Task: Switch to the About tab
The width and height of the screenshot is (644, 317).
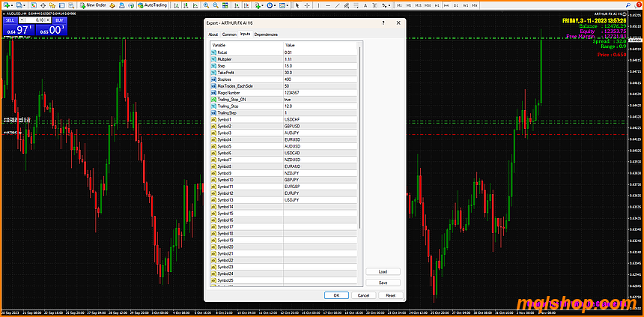Action: click(213, 34)
